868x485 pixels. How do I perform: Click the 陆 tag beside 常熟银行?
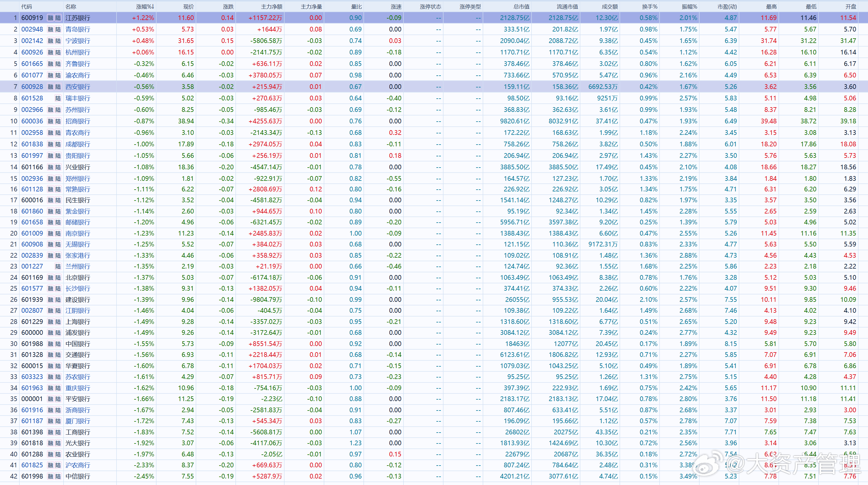click(x=58, y=189)
